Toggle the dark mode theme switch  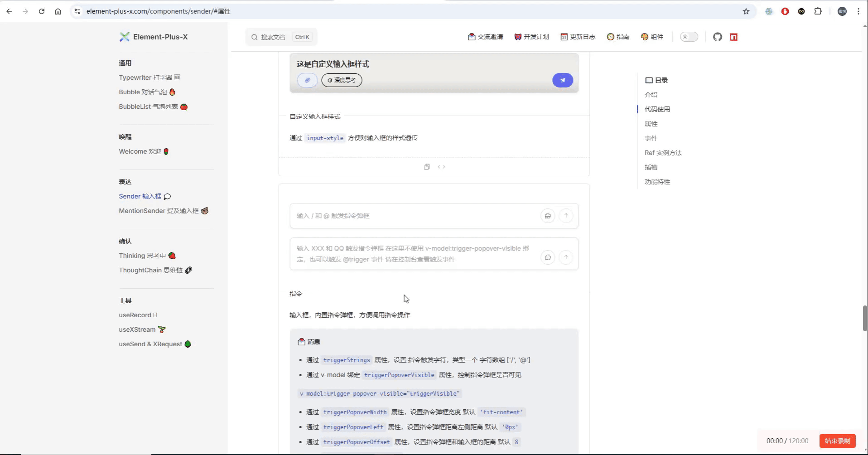pos(688,37)
